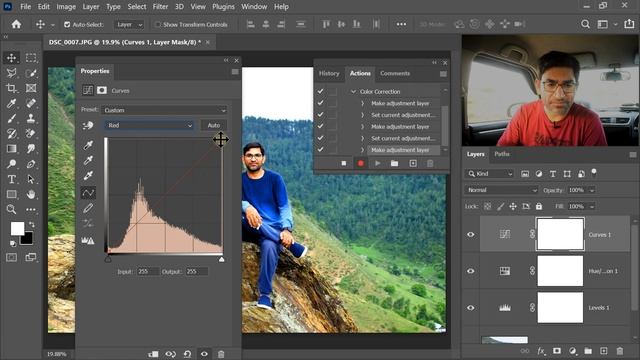Click the on-image adjustment hand tool in Curves
640x360 pixels.
[x=88, y=125]
